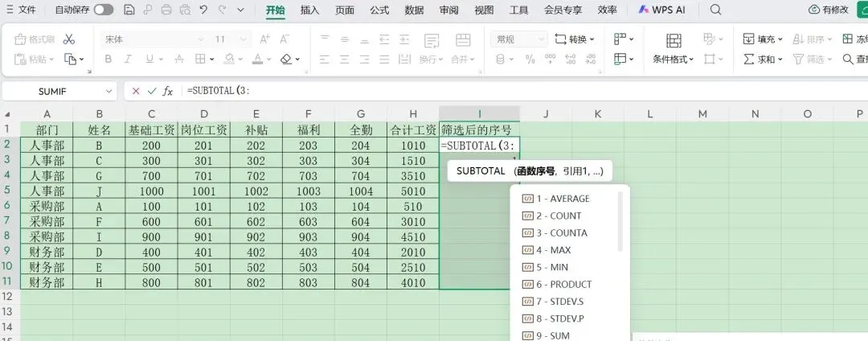The width and height of the screenshot is (868, 341).
Task: Open the copy options dropdown arrow
Action: (x=82, y=60)
